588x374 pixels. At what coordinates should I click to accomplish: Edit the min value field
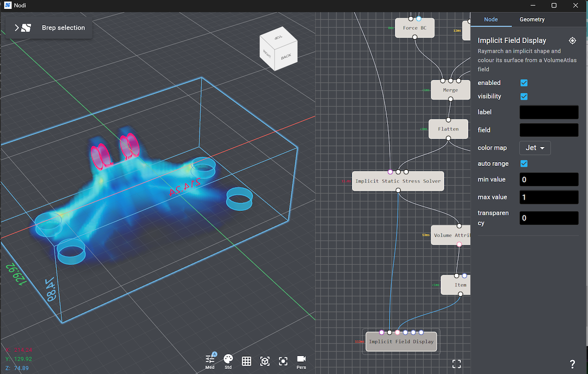pyautogui.click(x=549, y=179)
